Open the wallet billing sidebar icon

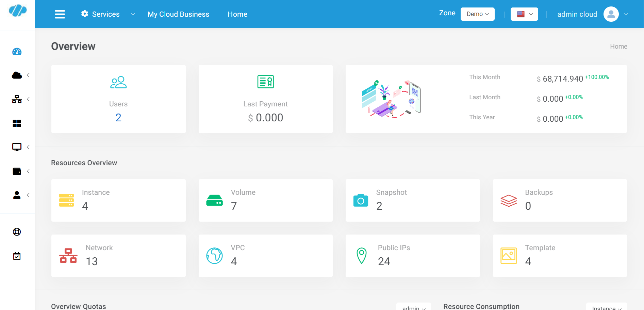(x=17, y=171)
